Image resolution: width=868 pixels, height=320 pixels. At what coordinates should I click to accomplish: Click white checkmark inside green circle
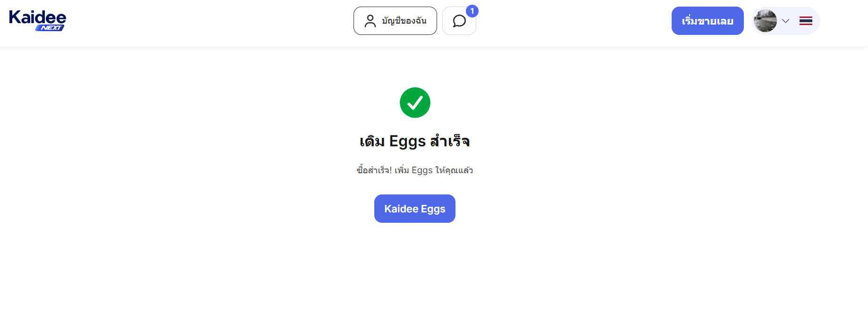[x=415, y=102]
